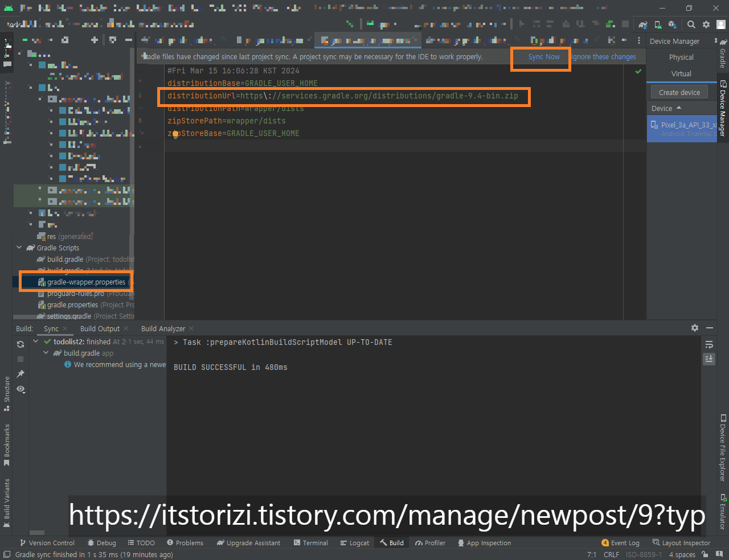This screenshot has width=729, height=560.
Task: Hide the Build tool window
Action: tap(710, 328)
